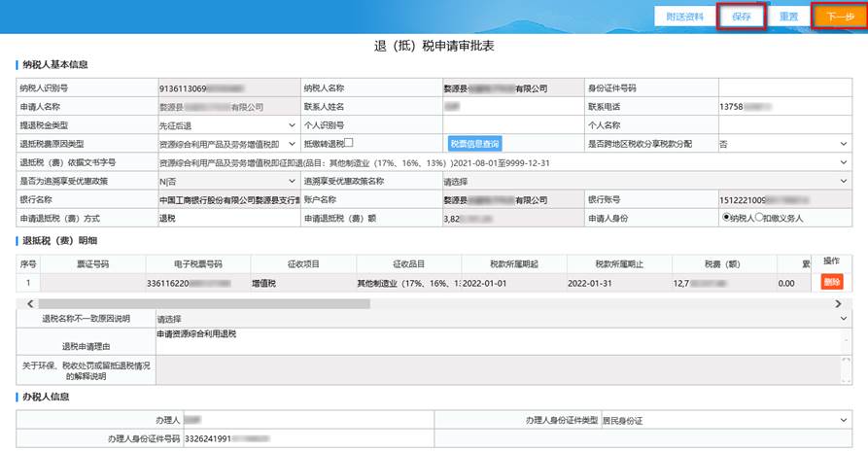This screenshot has width=868, height=451.
Task: Delete row 1 with 删除 button
Action: (x=832, y=282)
